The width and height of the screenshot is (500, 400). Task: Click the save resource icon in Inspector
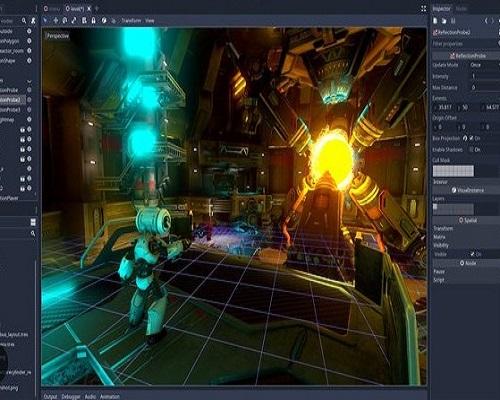click(x=453, y=21)
